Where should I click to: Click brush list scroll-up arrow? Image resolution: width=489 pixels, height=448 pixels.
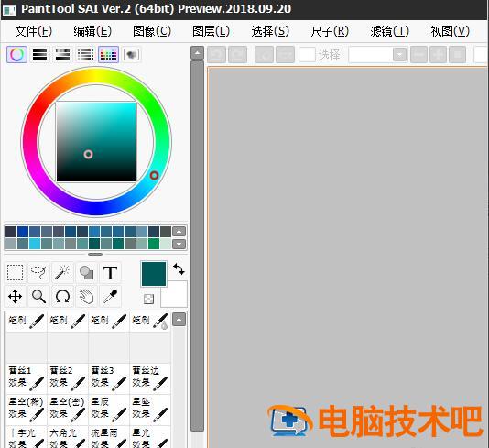[179, 320]
